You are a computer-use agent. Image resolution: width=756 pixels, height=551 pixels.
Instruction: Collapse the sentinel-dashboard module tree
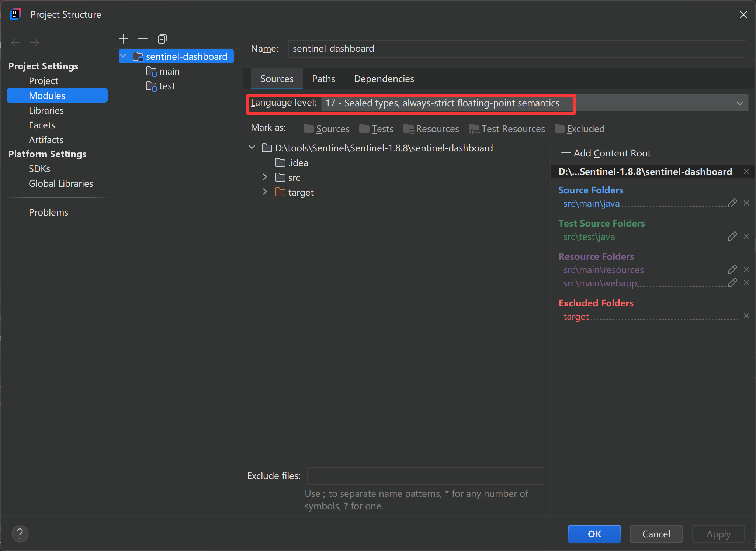click(124, 56)
